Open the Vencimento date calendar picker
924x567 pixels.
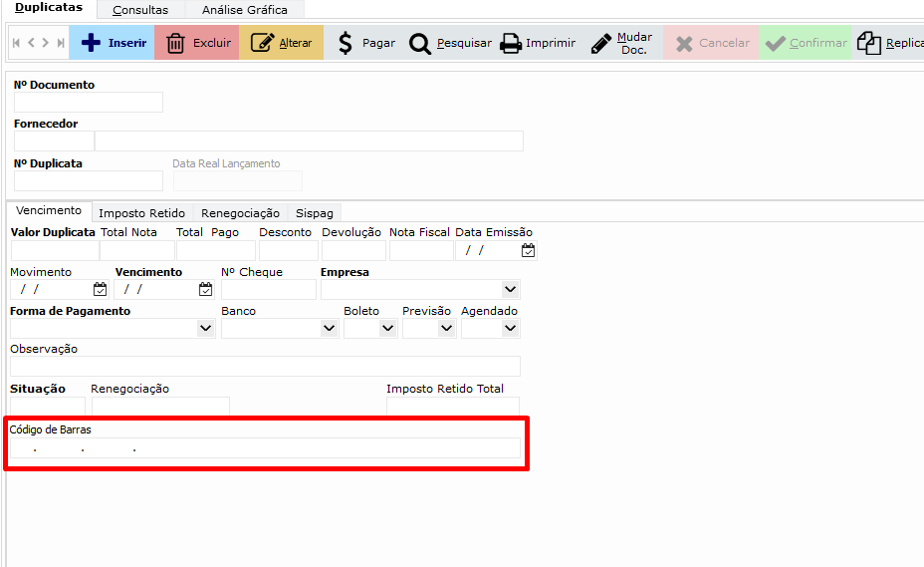click(205, 290)
